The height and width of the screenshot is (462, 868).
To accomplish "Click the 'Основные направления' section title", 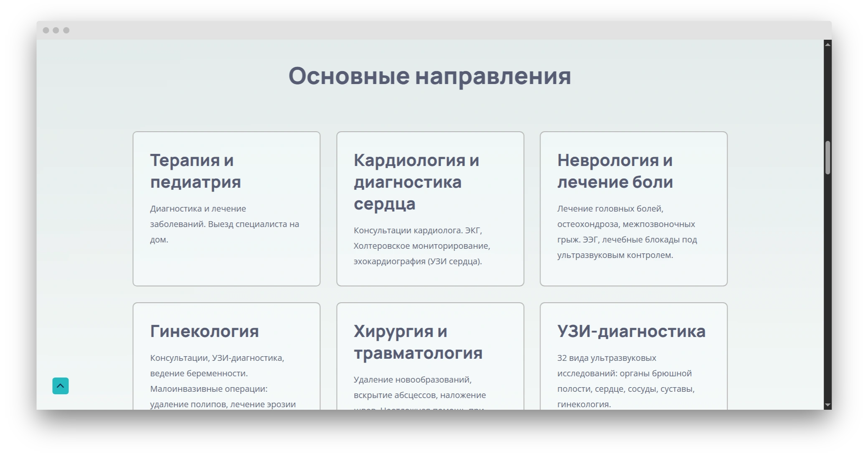I will [x=430, y=76].
